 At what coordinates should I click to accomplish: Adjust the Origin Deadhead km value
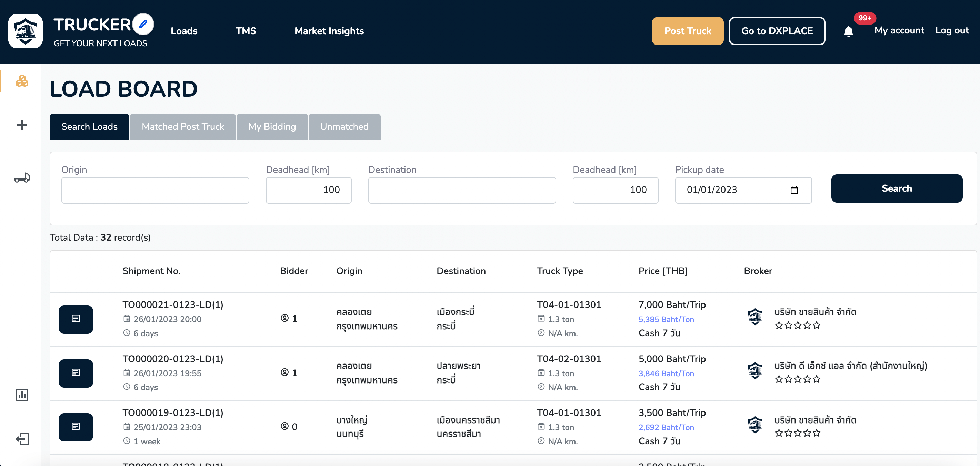[x=309, y=190]
